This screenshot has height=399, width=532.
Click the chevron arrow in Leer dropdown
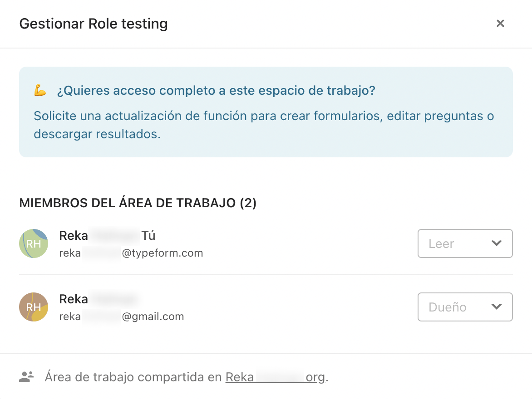click(497, 243)
